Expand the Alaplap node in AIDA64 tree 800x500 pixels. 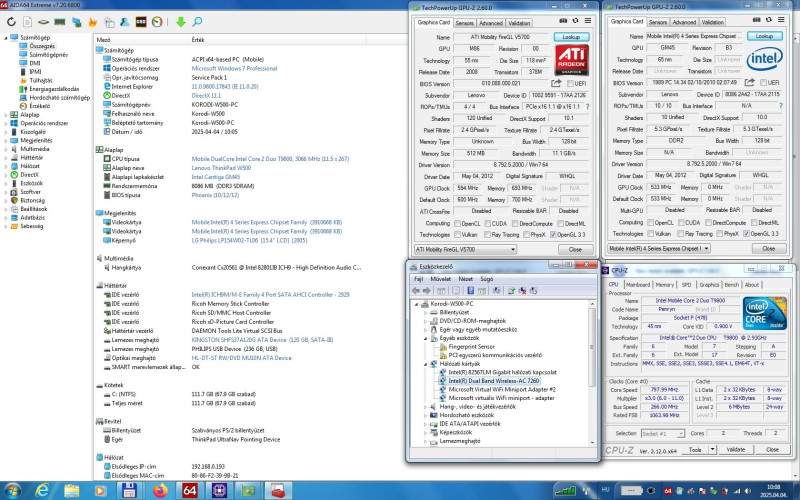6,115
